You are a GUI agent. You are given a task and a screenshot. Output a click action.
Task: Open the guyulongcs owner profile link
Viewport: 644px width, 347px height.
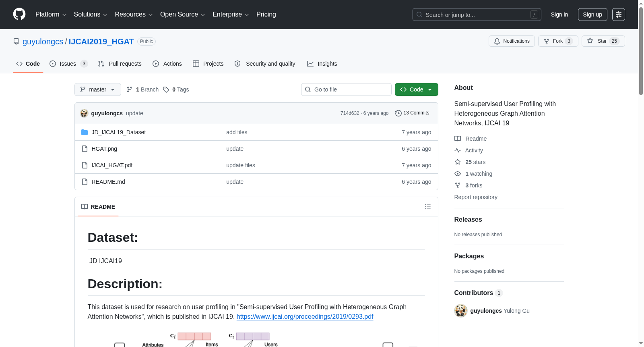tap(43, 42)
